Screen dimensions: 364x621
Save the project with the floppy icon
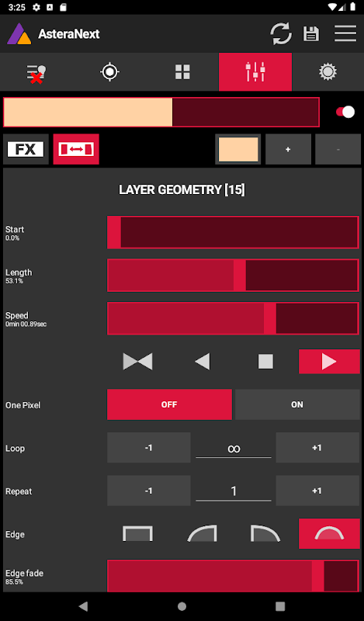311,33
